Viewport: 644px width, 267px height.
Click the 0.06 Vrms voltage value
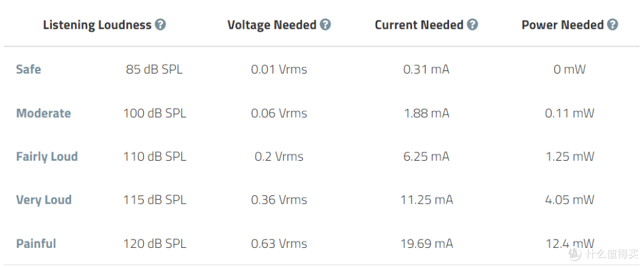pyautogui.click(x=279, y=113)
